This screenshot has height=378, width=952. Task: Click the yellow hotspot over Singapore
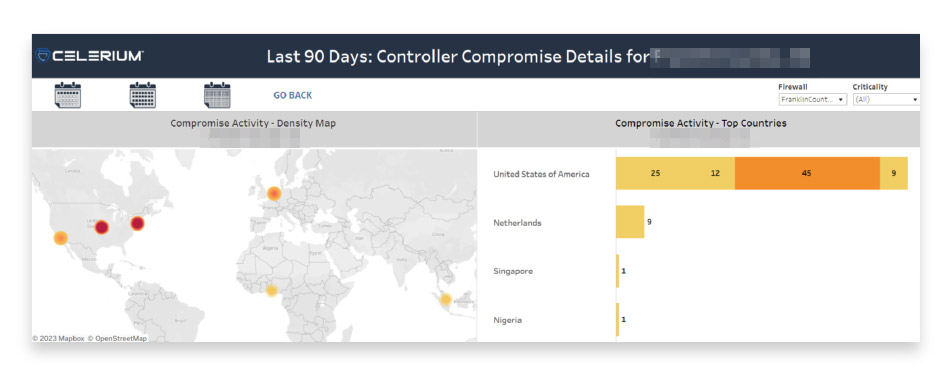(446, 299)
